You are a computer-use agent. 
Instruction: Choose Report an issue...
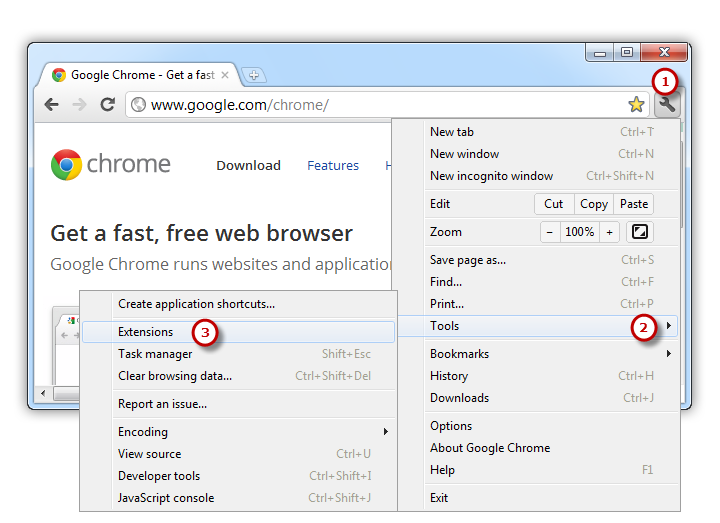click(254, 404)
